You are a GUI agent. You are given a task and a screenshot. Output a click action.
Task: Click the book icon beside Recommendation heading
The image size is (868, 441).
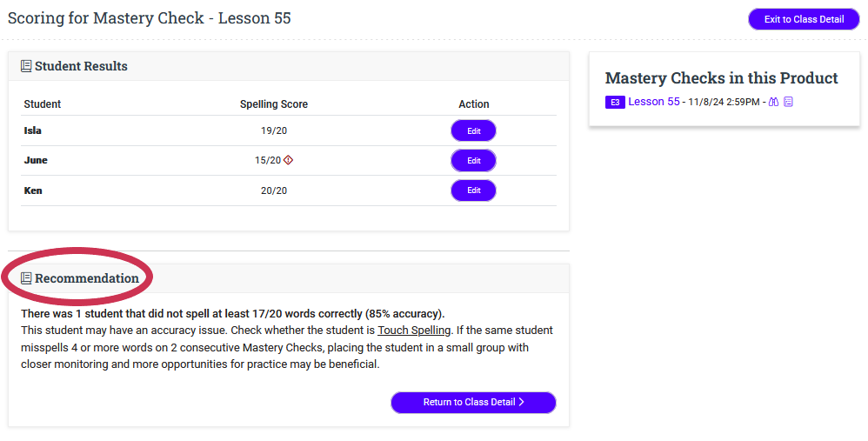(26, 278)
